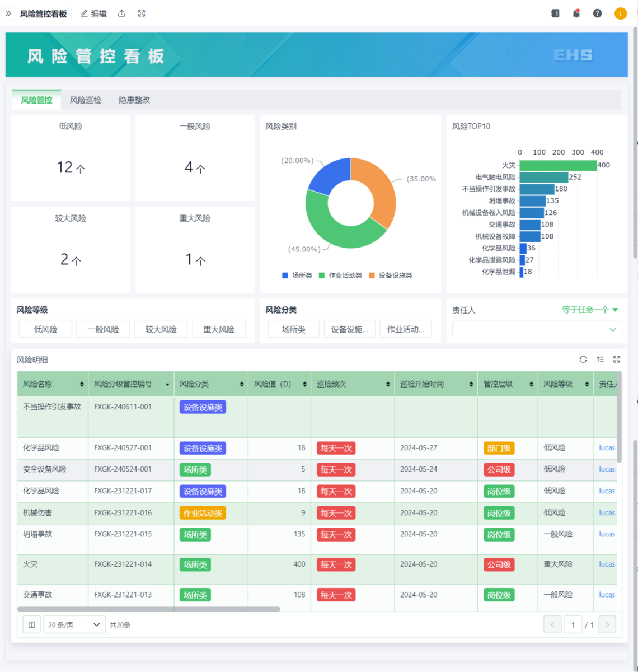Open lucas link in 机械伤害 row
The image size is (638, 672).
click(607, 513)
